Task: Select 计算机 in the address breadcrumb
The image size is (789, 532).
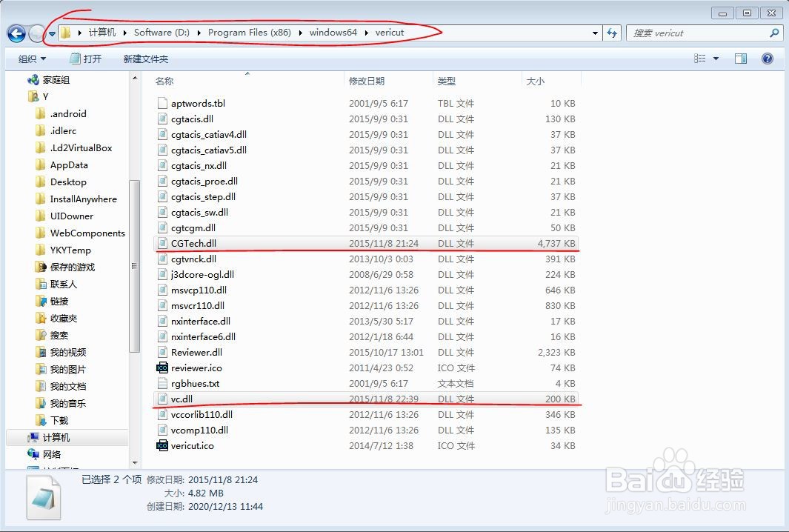Action: coord(102,33)
